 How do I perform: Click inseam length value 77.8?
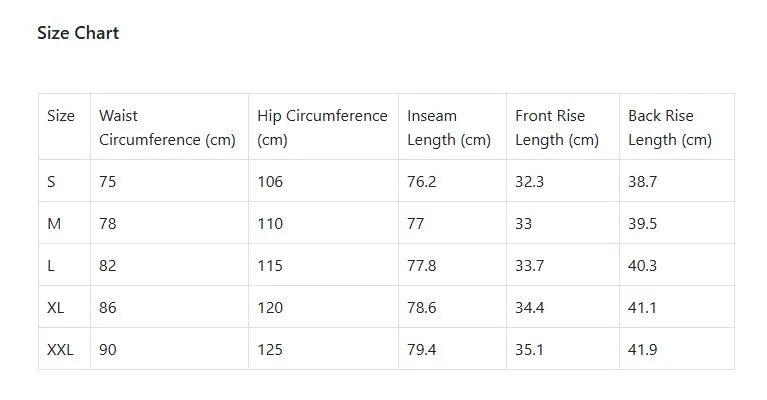tap(421, 266)
